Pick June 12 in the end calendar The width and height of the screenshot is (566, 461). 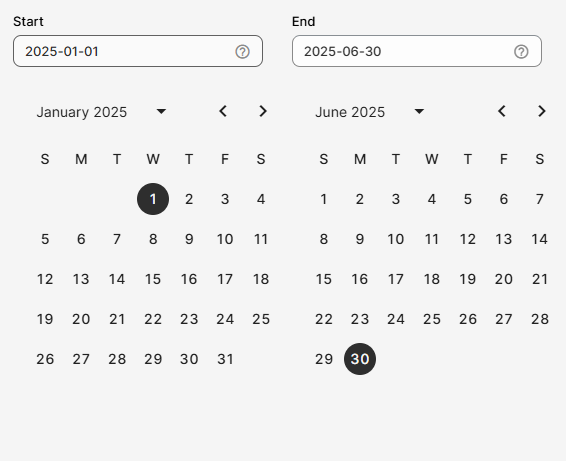[x=468, y=239]
